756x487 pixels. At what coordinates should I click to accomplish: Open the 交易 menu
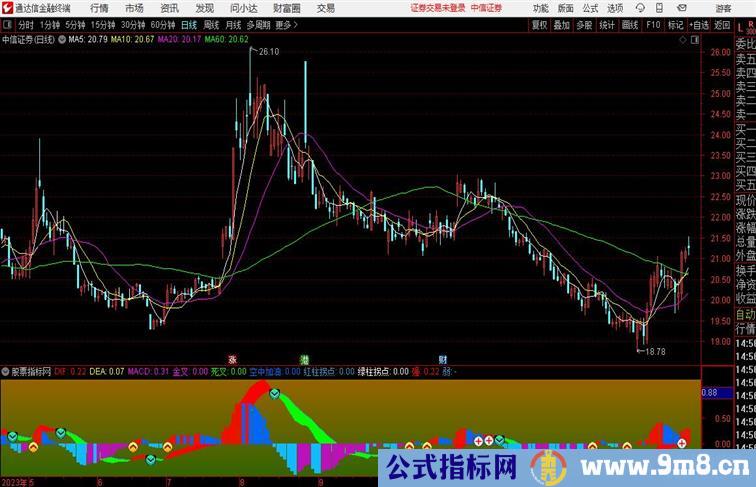coord(326,8)
